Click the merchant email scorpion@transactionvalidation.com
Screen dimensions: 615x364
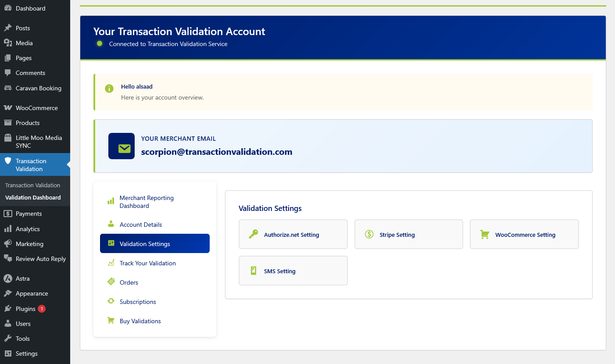(217, 152)
